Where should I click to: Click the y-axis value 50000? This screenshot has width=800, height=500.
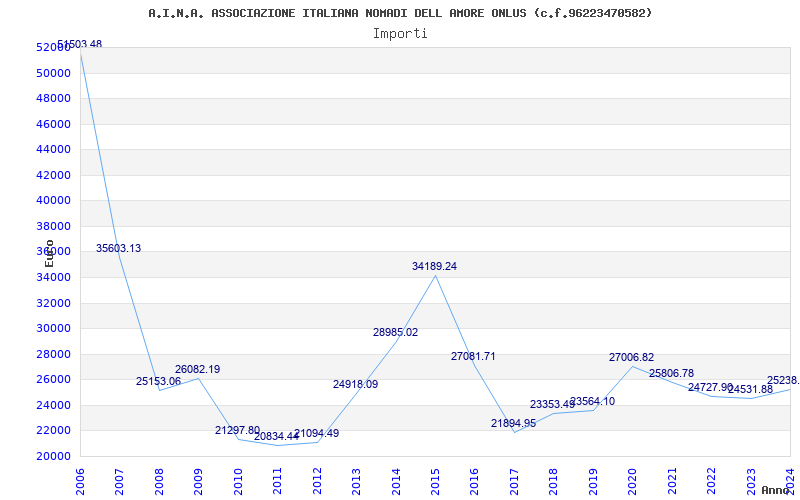coord(53,73)
